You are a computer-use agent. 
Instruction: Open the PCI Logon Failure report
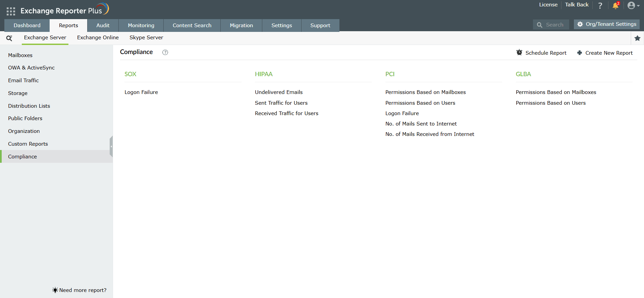(402, 113)
